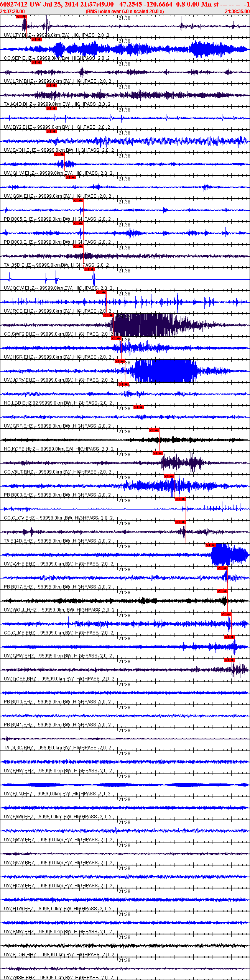This screenshot has width=250, height=980.
Task: Click the red pick marker above UW.QOW trace
Action: pos(89,269)
